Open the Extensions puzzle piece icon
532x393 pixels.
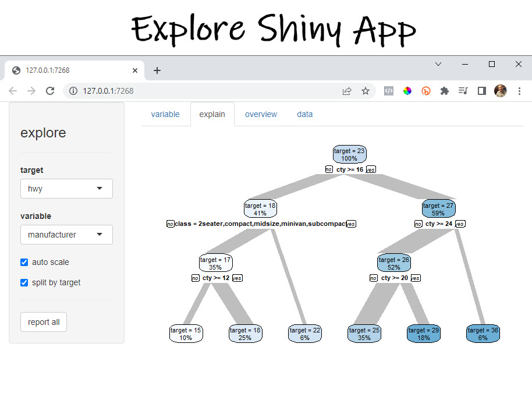point(444,91)
